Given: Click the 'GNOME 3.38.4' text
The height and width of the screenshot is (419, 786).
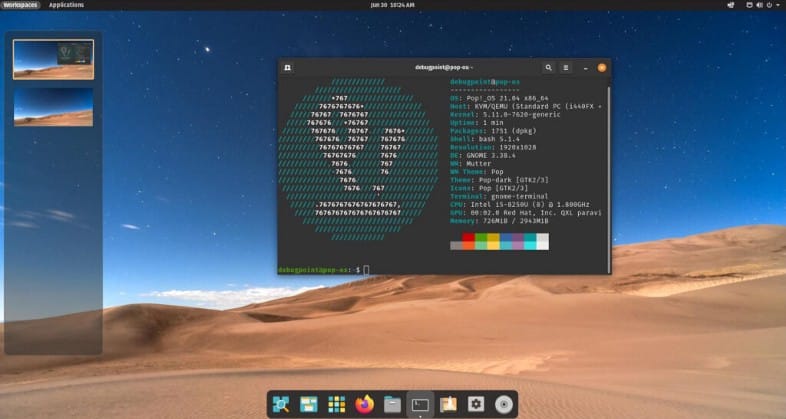Looking at the screenshot, I should (491, 155).
